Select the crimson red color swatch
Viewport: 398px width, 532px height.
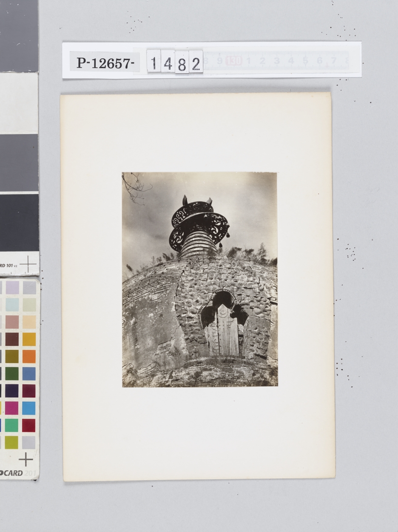tap(29, 425)
